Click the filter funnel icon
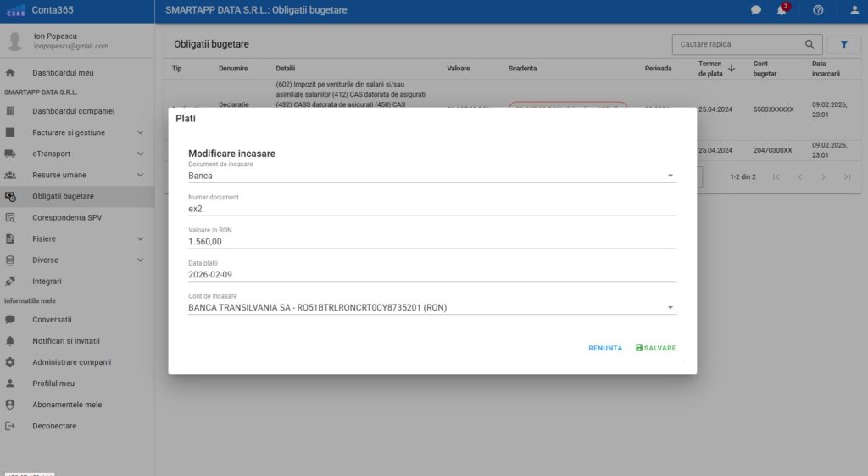Image resolution: width=868 pixels, height=476 pixels. pyautogui.click(x=843, y=44)
